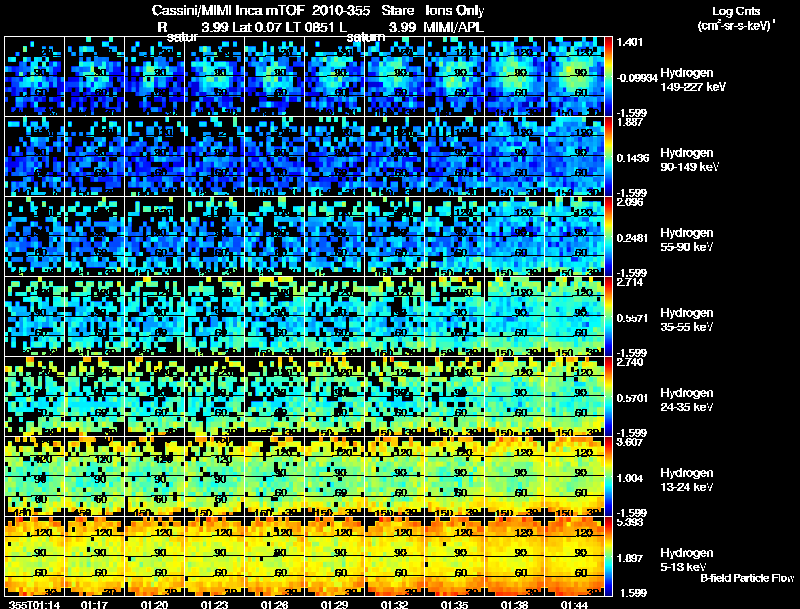Open the 13-24 keV image panel at 355T01:14
Screen dimensions: 800x609
click(x=34, y=476)
